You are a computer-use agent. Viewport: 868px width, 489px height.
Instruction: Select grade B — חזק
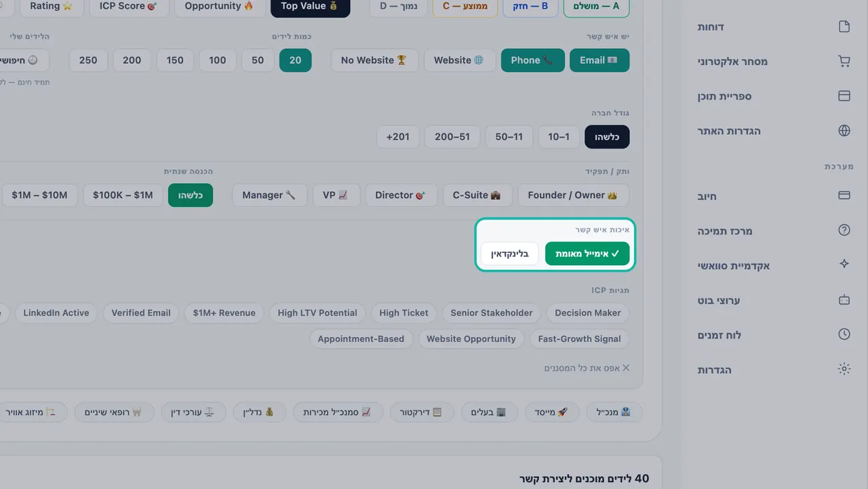tap(530, 6)
